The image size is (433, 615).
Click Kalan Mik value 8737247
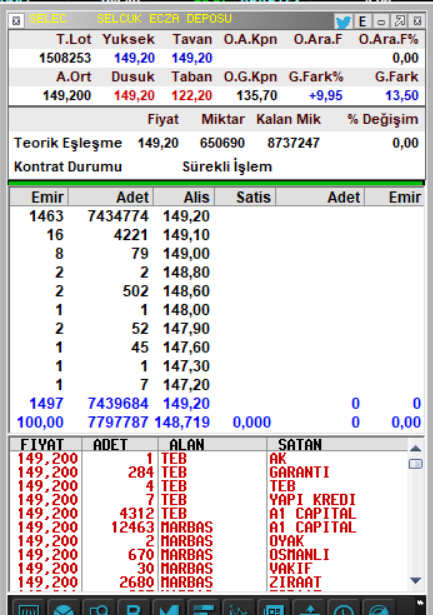293,143
